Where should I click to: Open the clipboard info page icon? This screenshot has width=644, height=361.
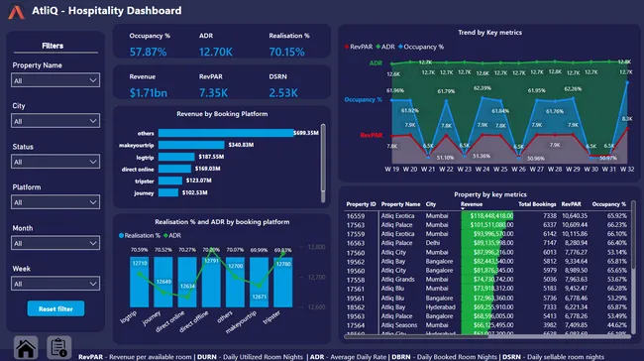tap(59, 348)
